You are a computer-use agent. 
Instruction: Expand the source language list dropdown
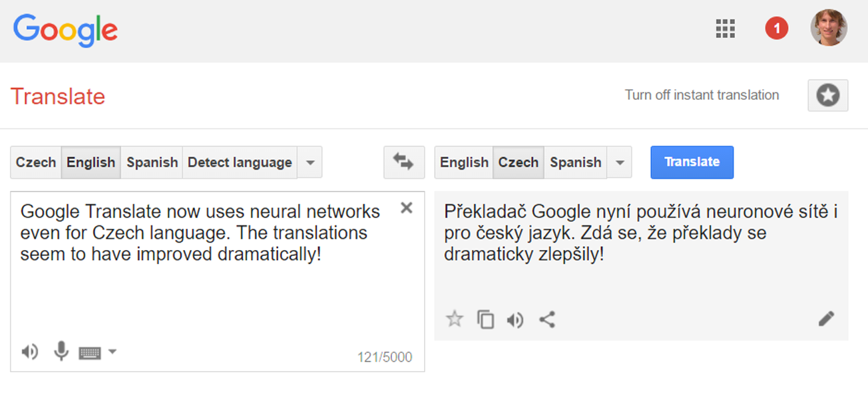coord(310,162)
